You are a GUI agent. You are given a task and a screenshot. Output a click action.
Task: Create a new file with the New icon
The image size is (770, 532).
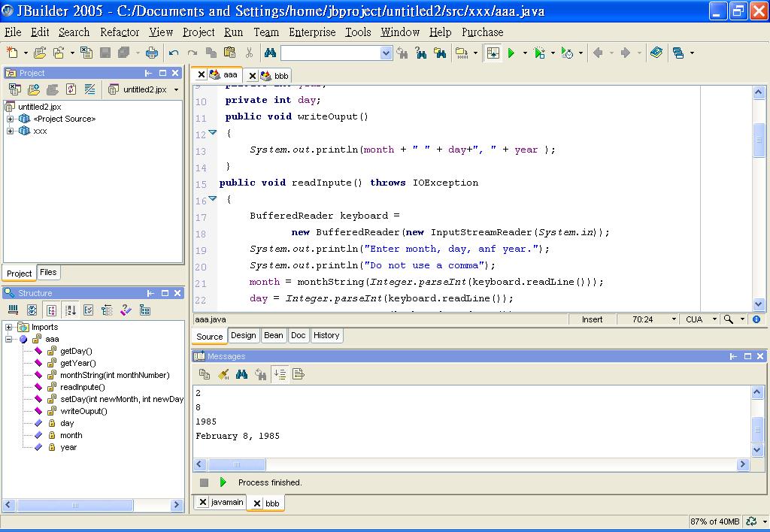point(12,53)
